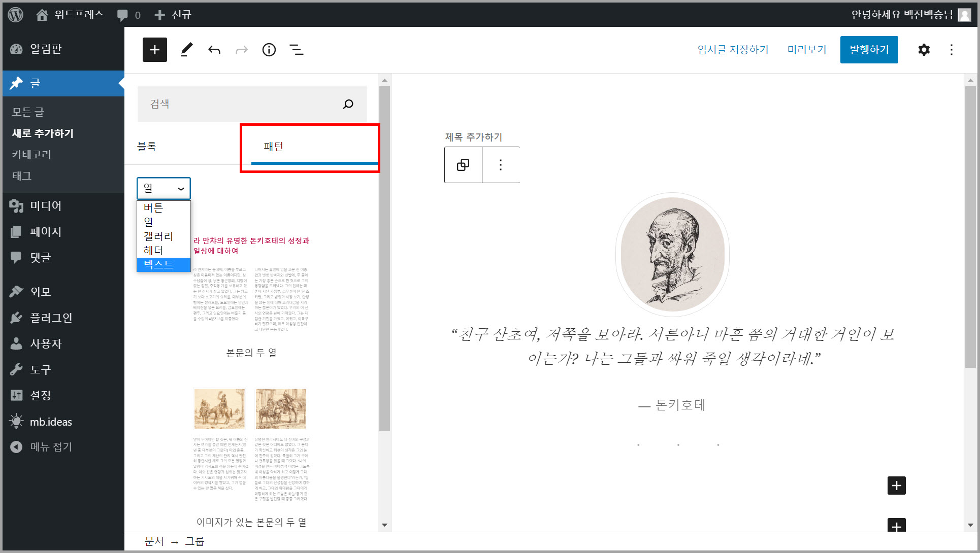The image size is (980, 553).
Task: Click the block inserter plus button
Action: pyautogui.click(x=154, y=50)
